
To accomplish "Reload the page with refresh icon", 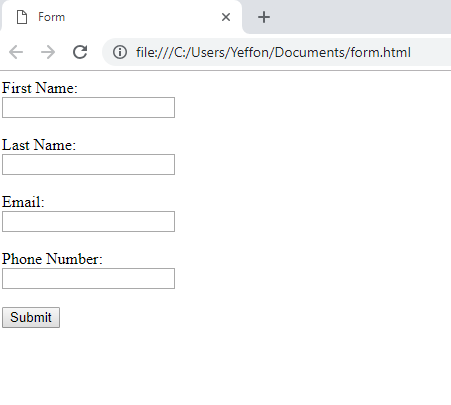I will [80, 52].
